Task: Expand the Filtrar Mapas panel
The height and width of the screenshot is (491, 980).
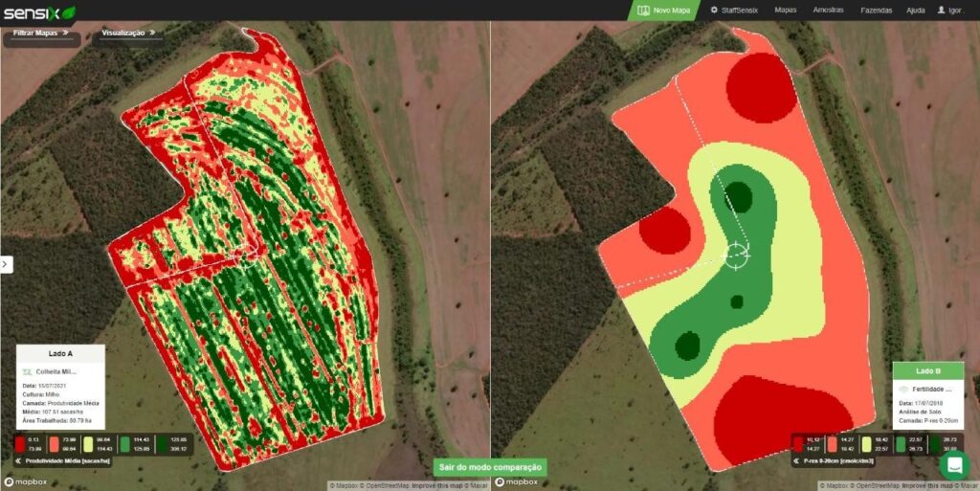Action: point(40,33)
